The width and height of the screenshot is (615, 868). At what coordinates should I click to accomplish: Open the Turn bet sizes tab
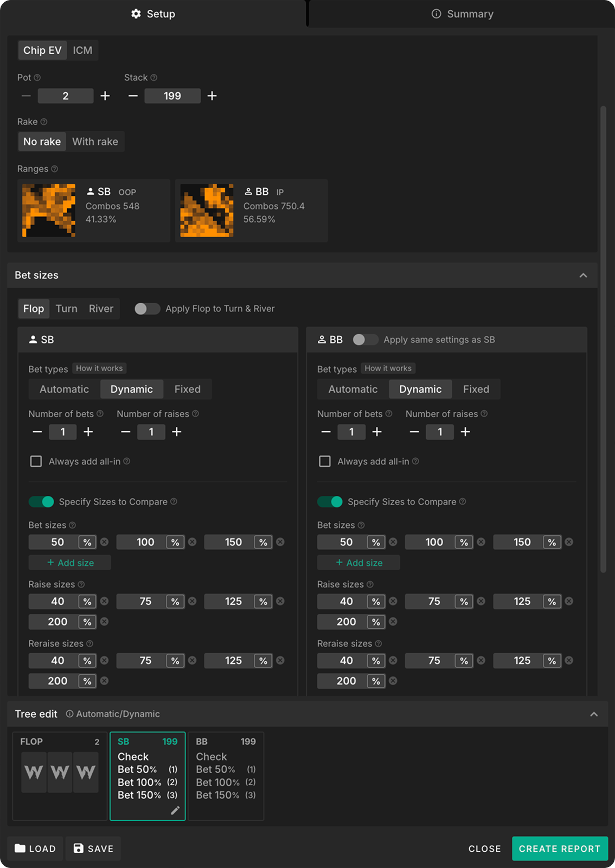(x=67, y=309)
